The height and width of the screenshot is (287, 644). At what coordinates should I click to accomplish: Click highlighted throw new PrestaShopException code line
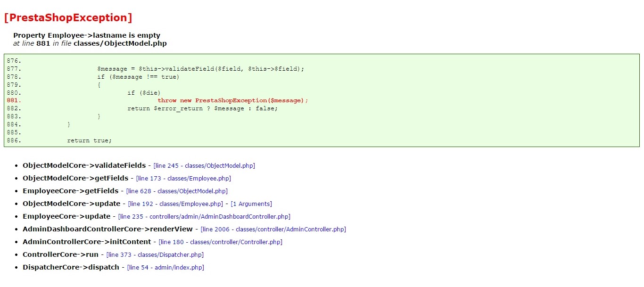pyautogui.click(x=232, y=100)
